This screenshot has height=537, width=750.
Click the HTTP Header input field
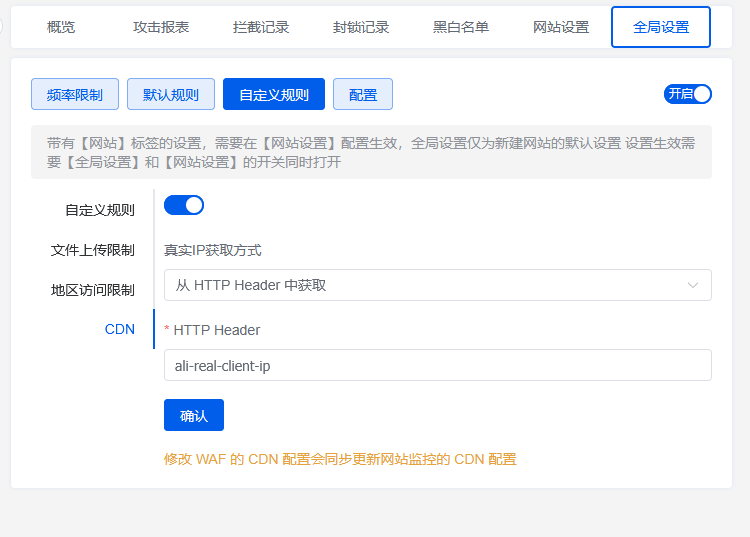tap(437, 366)
